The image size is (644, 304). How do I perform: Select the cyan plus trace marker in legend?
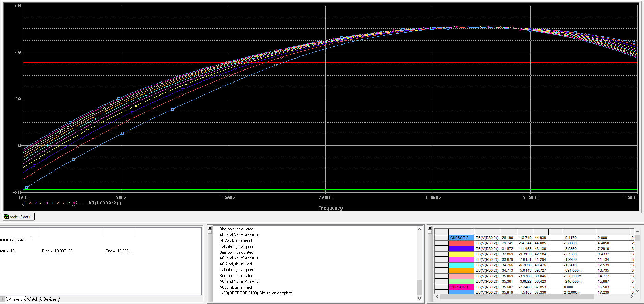[x=52, y=203]
